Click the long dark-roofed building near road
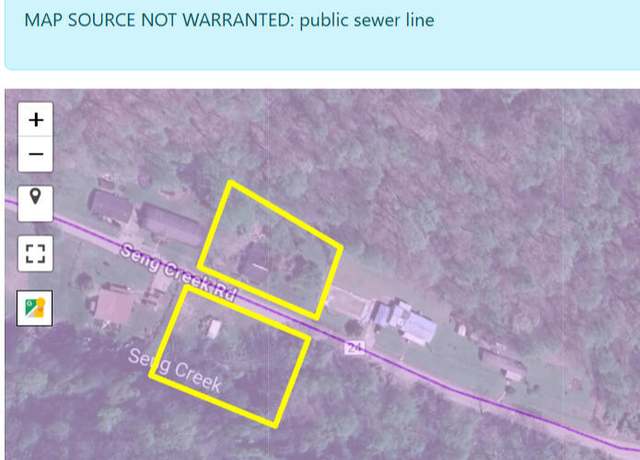The width and height of the screenshot is (640, 460). click(x=169, y=225)
